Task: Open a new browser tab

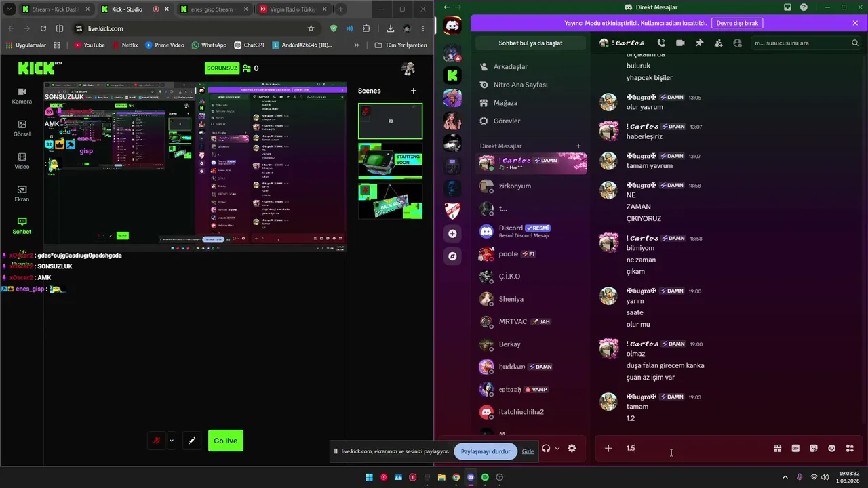Action: (340, 9)
